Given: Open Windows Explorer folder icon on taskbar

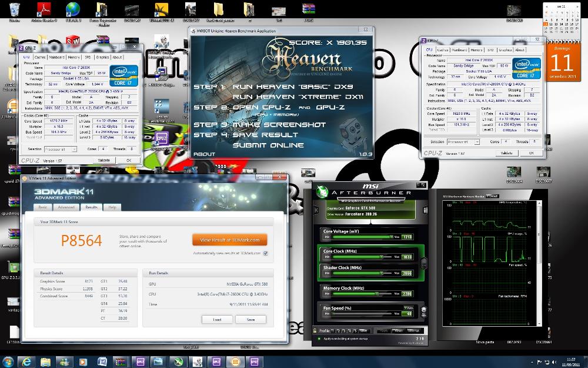Looking at the screenshot, I should coord(45,362).
